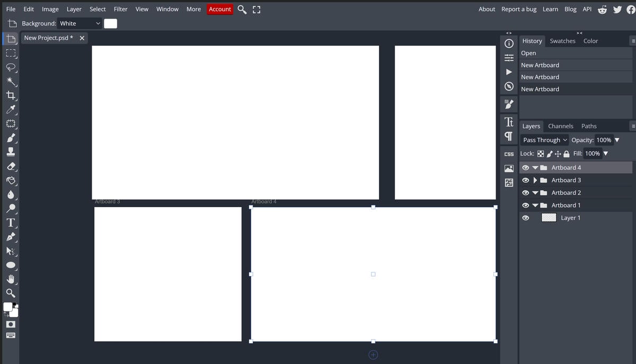636x364 pixels.
Task: Select the Path Select arrow tool
Action: click(x=11, y=251)
